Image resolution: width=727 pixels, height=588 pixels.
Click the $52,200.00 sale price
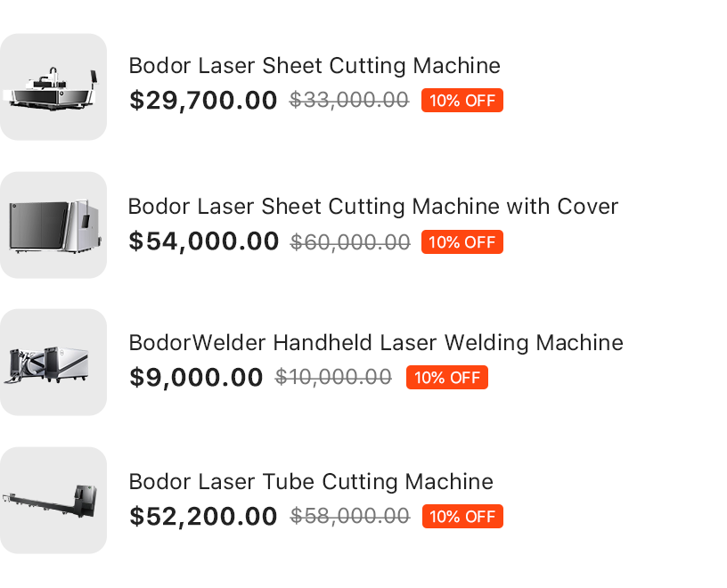[x=203, y=517]
